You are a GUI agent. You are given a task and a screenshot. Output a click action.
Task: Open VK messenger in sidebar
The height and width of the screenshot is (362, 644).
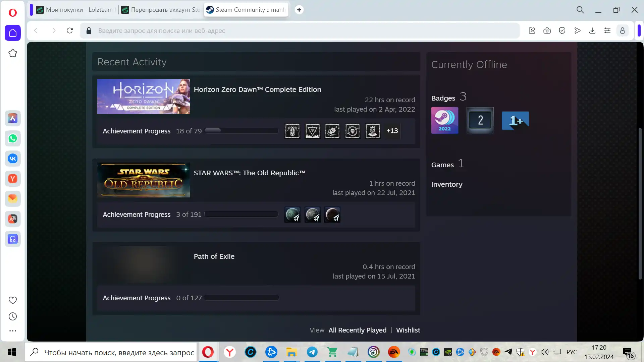(x=13, y=159)
